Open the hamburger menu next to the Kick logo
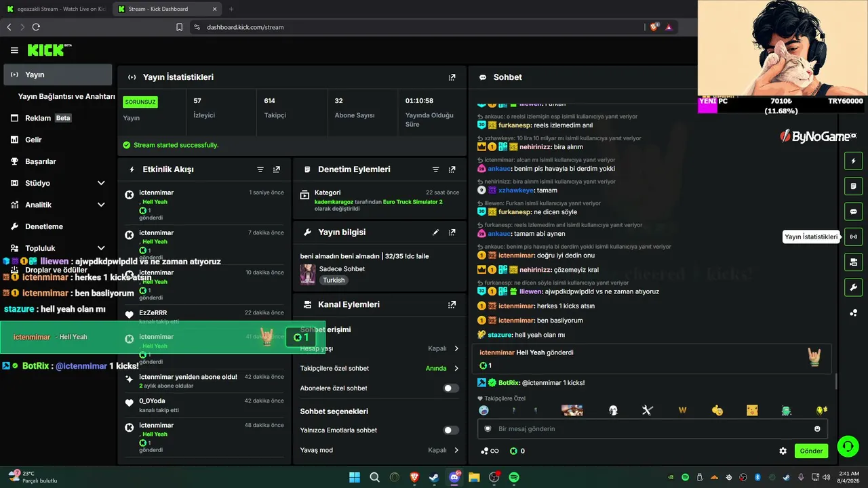The width and height of the screenshot is (868, 488). (x=14, y=50)
